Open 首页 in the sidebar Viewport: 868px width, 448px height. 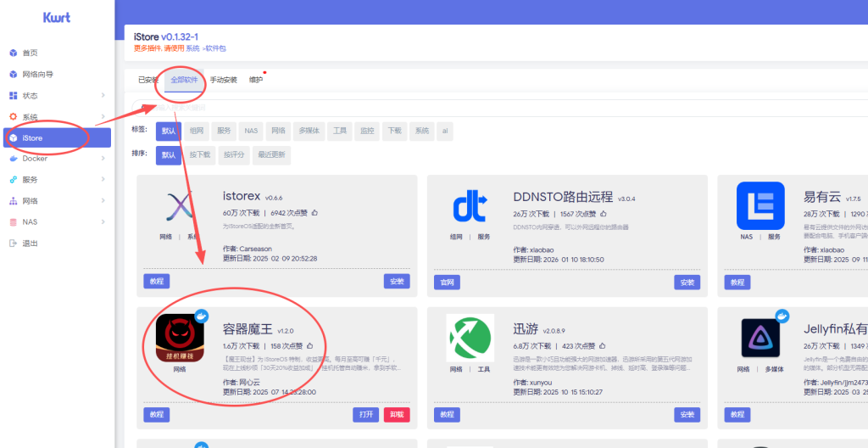30,53
